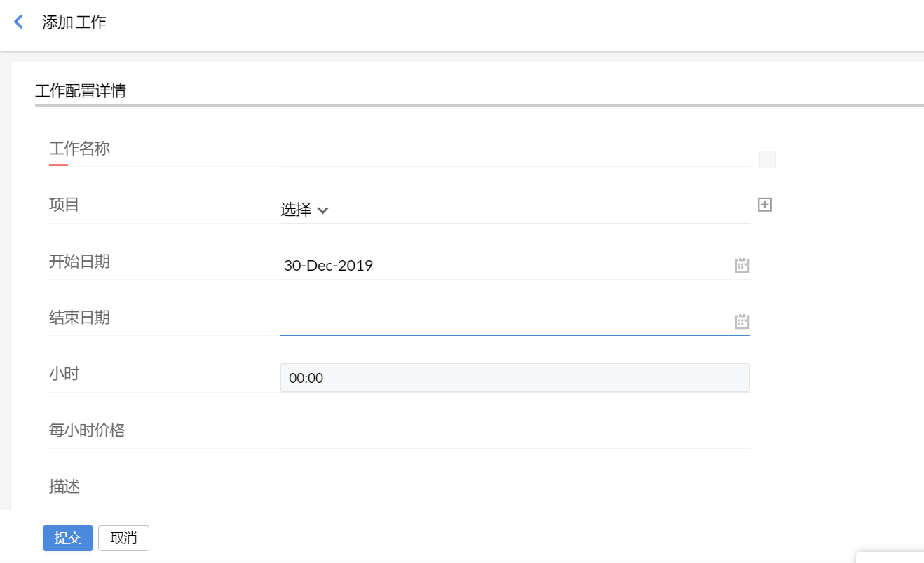Image resolution: width=924 pixels, height=563 pixels.
Task: Tick the small square box beside 工作名称
Action: pyautogui.click(x=768, y=160)
